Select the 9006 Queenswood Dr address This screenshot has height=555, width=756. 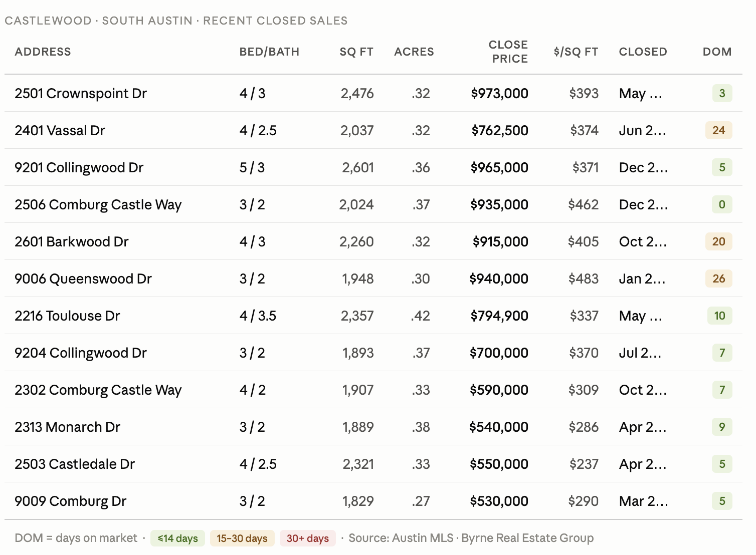pyautogui.click(x=83, y=279)
